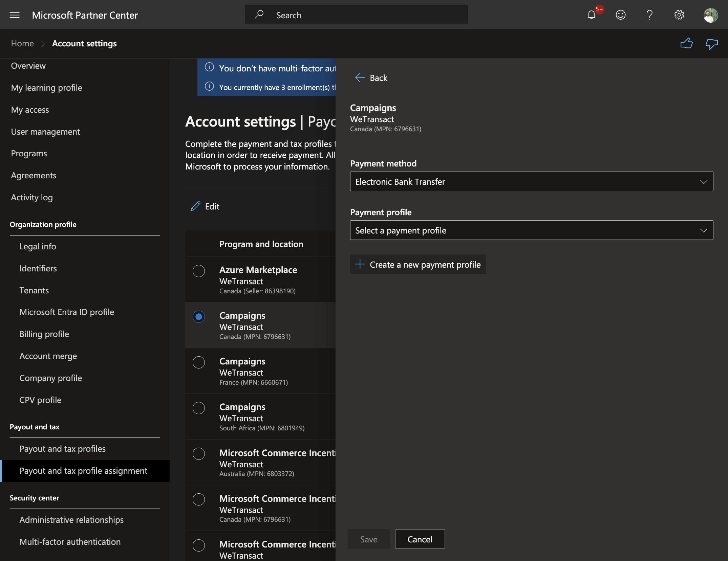Viewport: 728px width, 561px height.
Task: Select the Campaigns South Africa radio button
Action: pos(199,408)
